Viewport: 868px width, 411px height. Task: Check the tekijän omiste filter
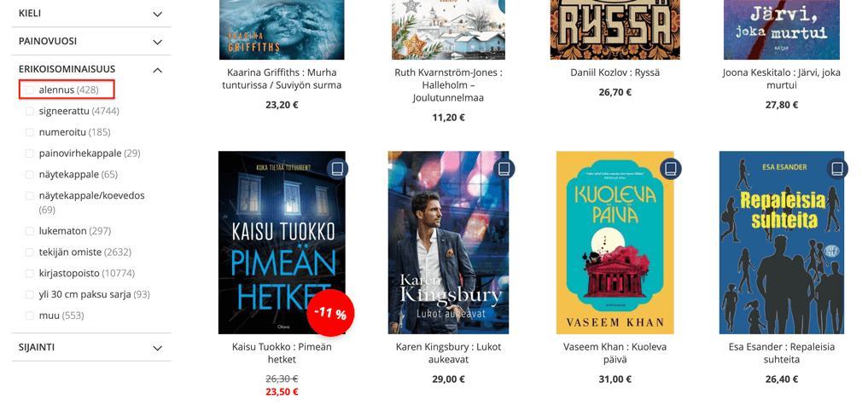click(30, 252)
